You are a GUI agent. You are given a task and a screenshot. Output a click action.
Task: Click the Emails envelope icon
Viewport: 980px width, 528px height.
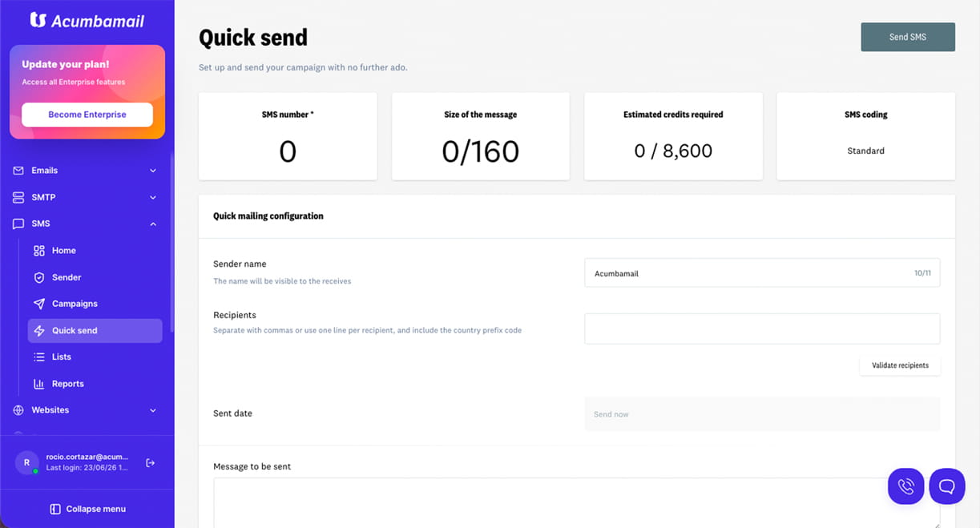pyautogui.click(x=18, y=171)
